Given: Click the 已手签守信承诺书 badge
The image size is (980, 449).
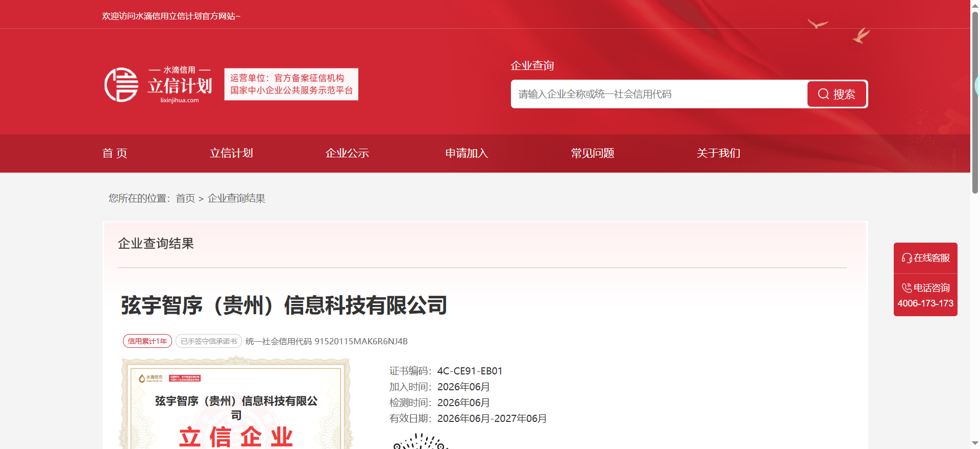Looking at the screenshot, I should pyautogui.click(x=209, y=341).
